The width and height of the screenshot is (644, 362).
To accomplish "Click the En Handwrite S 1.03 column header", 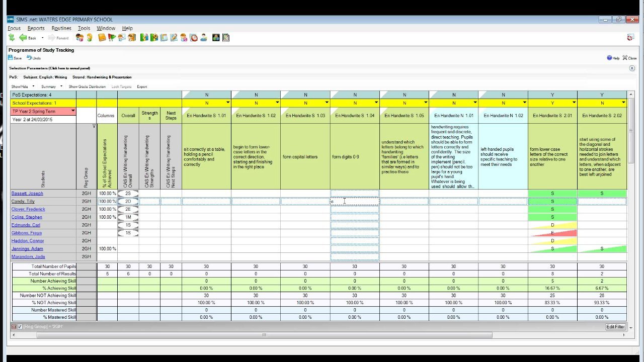I will 305,116.
